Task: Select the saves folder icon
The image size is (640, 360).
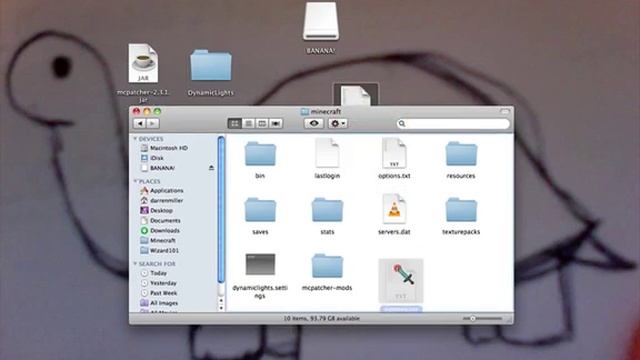Action: tap(260, 210)
